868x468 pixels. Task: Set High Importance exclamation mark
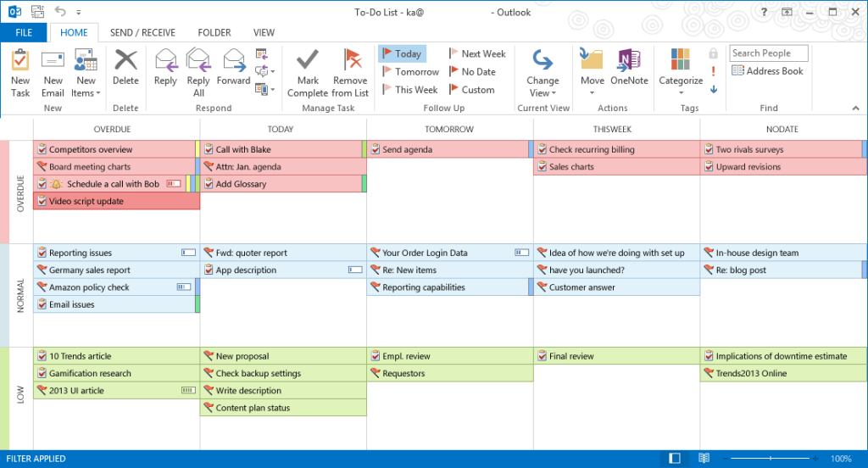coord(714,71)
